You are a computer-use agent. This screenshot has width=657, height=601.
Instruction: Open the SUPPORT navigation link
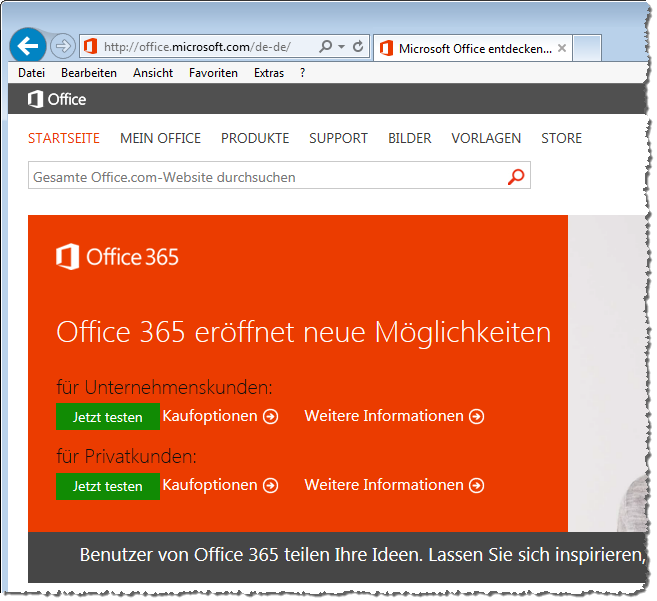pos(338,138)
